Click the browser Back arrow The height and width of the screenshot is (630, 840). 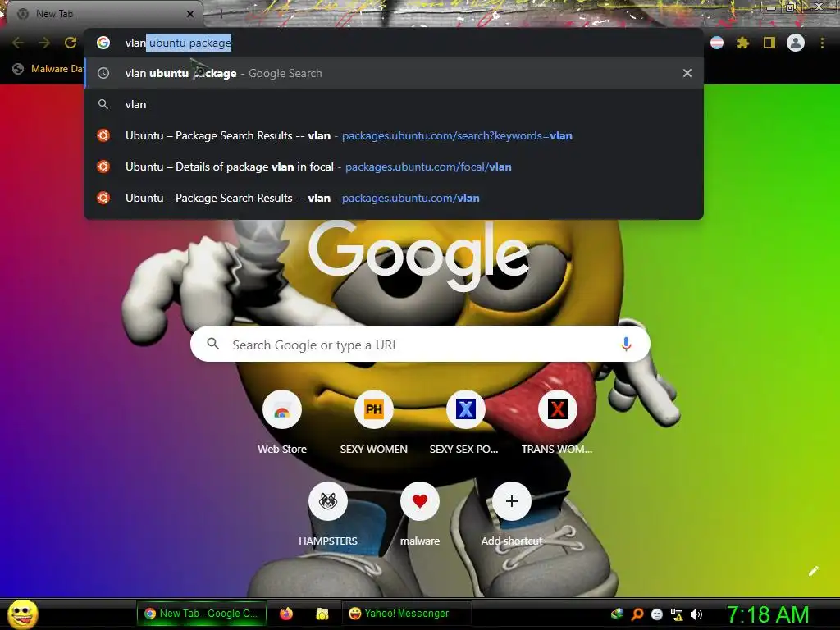pos(18,43)
